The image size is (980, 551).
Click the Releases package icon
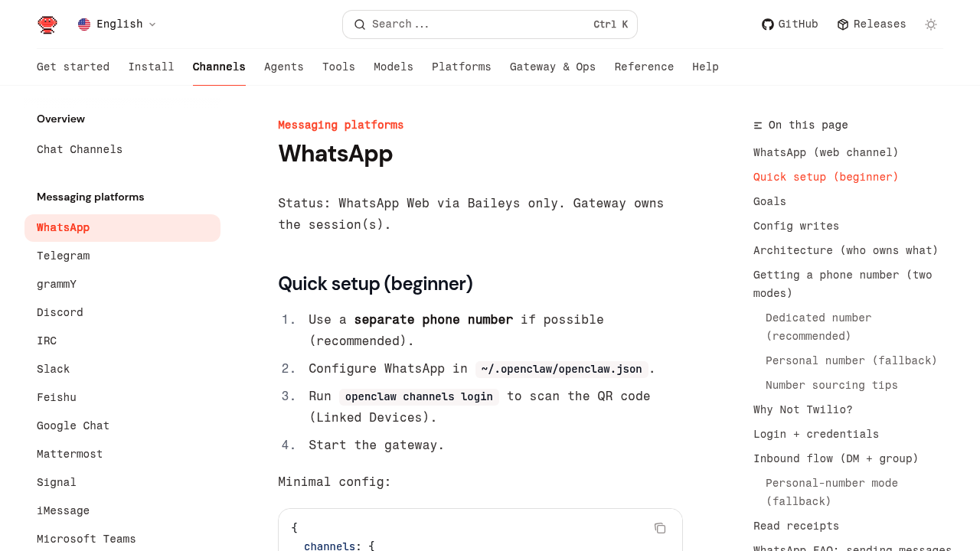[843, 24]
